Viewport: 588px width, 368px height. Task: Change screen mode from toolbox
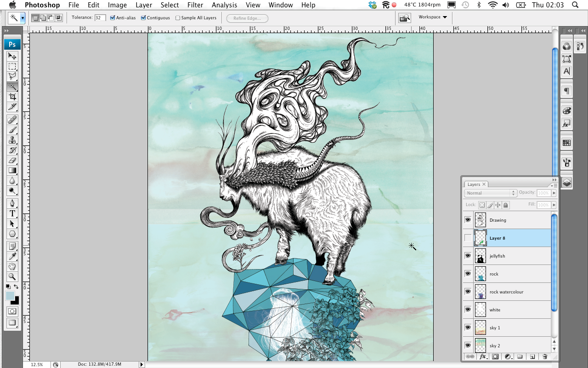[x=12, y=323]
